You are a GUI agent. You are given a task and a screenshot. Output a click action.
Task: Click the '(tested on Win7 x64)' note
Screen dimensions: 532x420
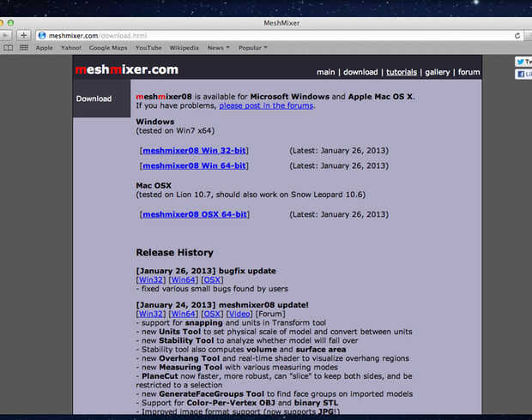(175, 131)
